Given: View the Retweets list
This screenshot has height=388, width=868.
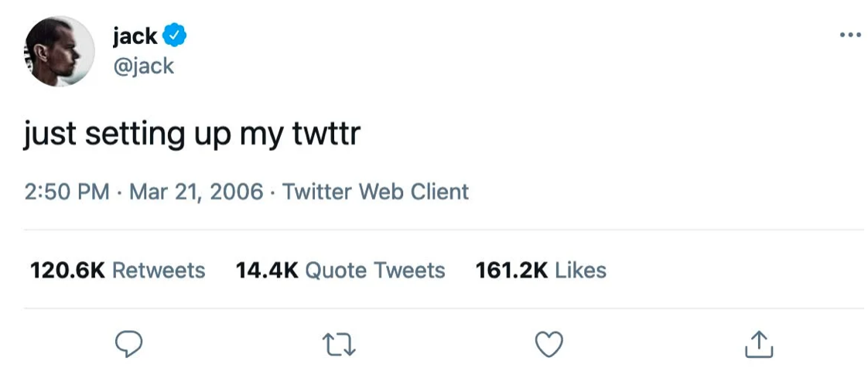Looking at the screenshot, I should [x=159, y=271].
